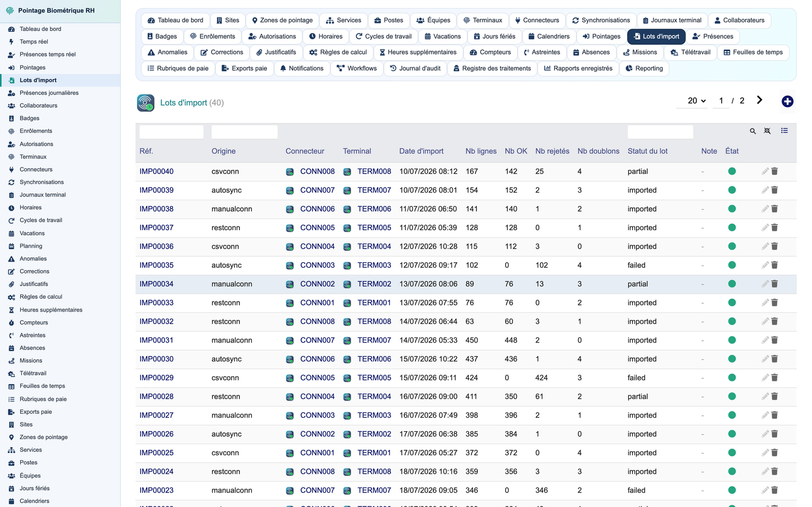Screen dimensions: 812x507
Task: Clear filters using the crossed magnifier icon
Action: 767,131
